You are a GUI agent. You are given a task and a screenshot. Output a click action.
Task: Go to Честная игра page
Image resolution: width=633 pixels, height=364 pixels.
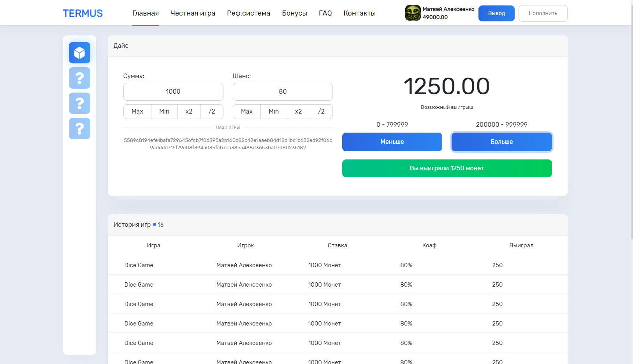(x=193, y=13)
